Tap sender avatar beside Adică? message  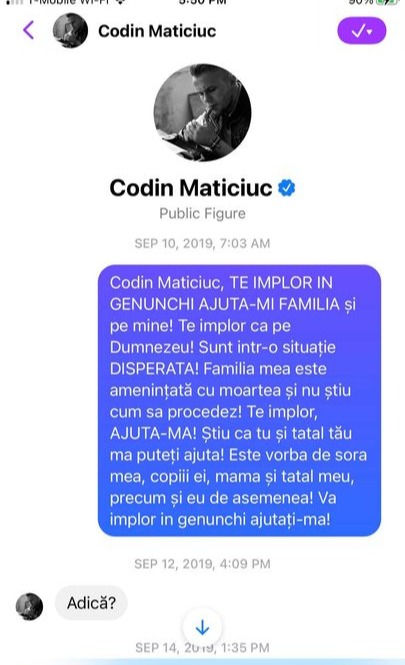(29, 606)
